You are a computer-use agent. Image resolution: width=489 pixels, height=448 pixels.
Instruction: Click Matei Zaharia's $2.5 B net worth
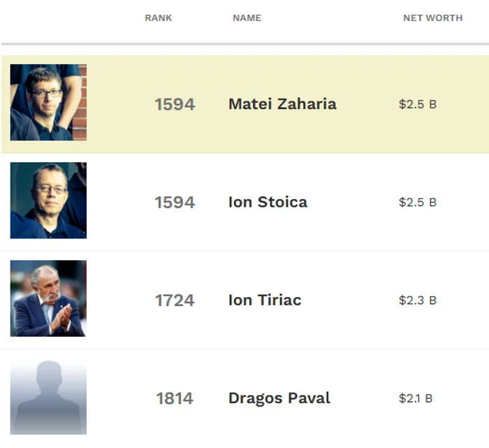pos(417,104)
